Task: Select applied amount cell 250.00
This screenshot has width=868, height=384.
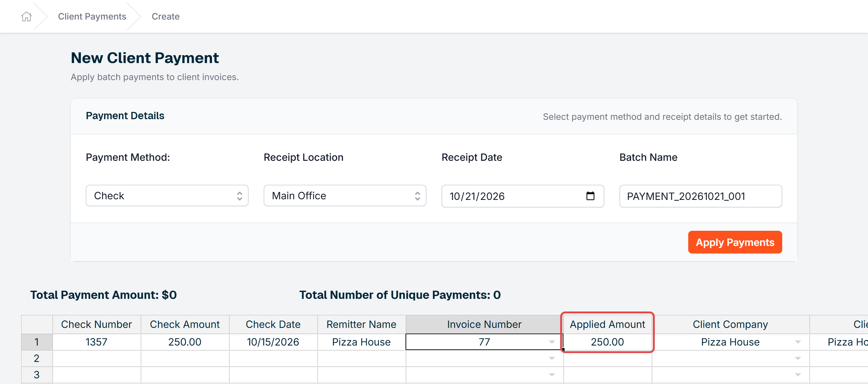Action: click(x=607, y=342)
